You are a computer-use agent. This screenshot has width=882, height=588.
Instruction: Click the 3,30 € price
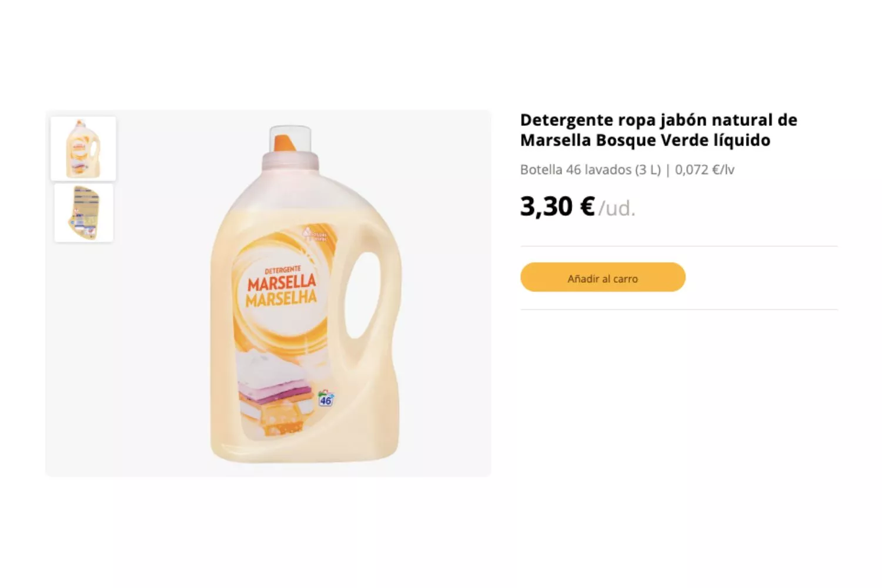[557, 206]
